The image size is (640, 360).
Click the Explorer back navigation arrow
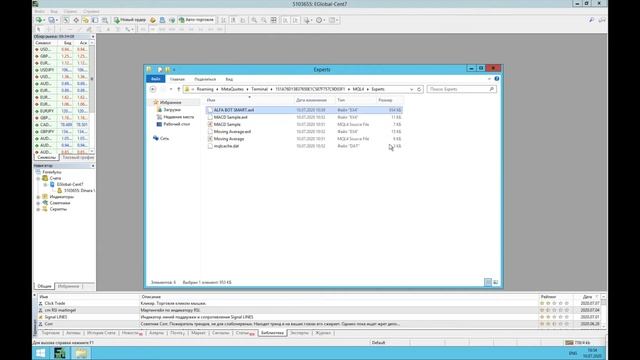coord(153,89)
